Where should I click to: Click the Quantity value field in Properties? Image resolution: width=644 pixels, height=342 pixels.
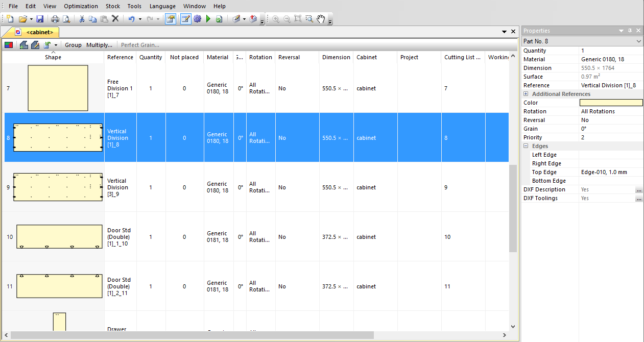(x=611, y=51)
